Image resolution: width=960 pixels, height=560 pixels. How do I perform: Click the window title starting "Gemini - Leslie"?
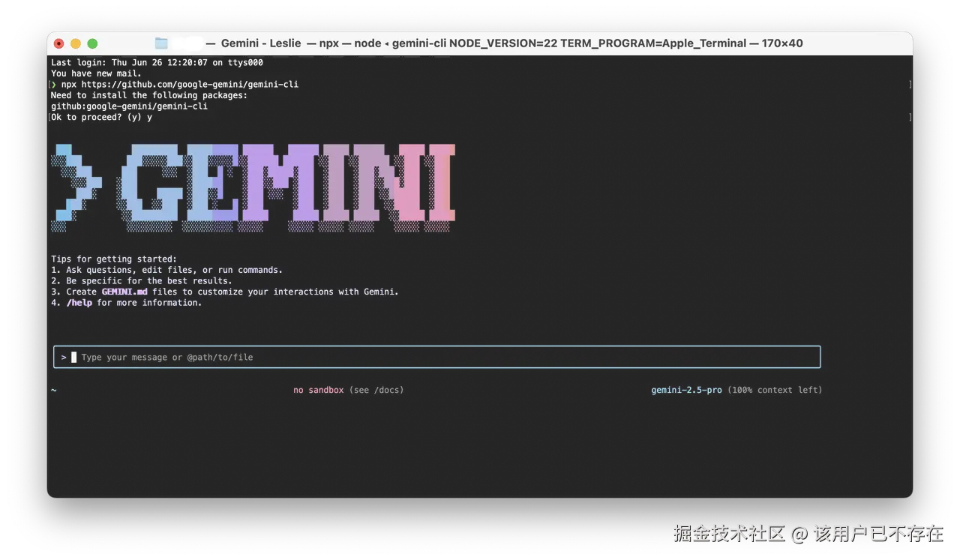click(x=511, y=43)
